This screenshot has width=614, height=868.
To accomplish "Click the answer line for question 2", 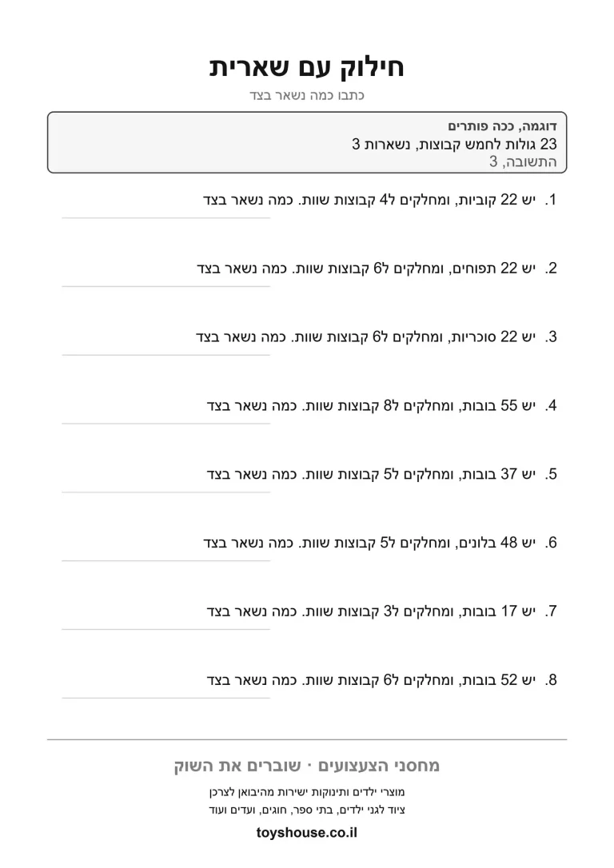I will [x=166, y=286].
